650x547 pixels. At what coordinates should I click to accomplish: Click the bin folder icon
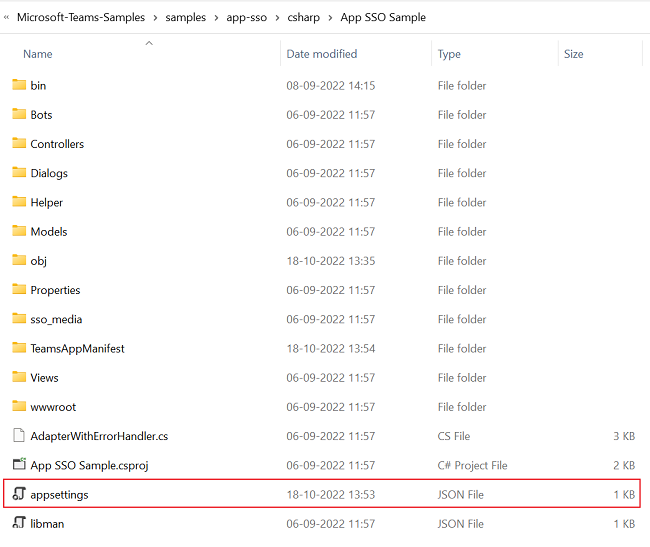[x=19, y=85]
